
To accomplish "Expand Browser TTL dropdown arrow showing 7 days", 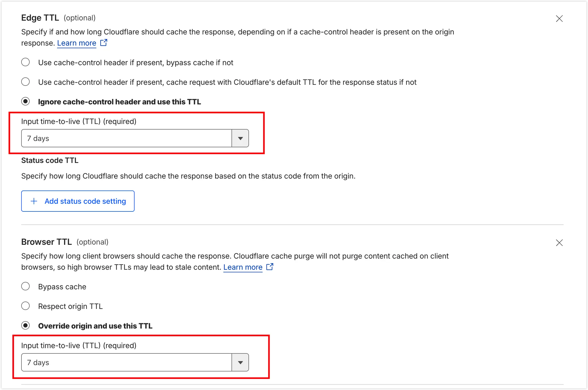I will click(240, 362).
